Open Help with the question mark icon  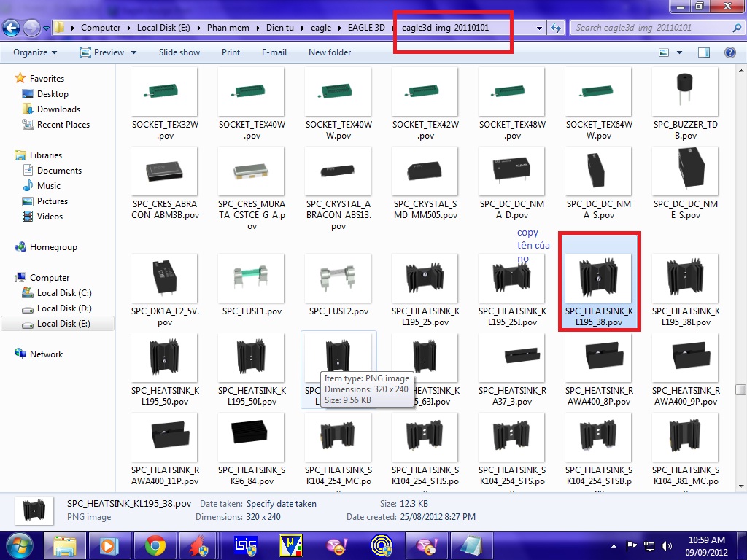point(729,52)
